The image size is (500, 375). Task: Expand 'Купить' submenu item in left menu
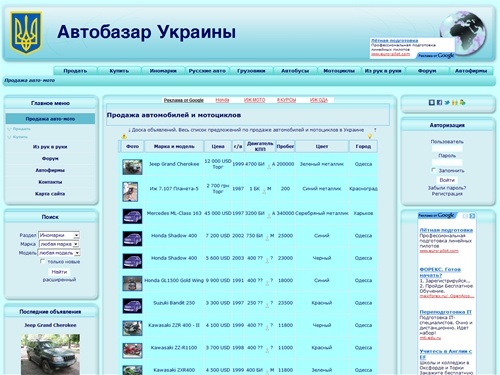(x=20, y=137)
